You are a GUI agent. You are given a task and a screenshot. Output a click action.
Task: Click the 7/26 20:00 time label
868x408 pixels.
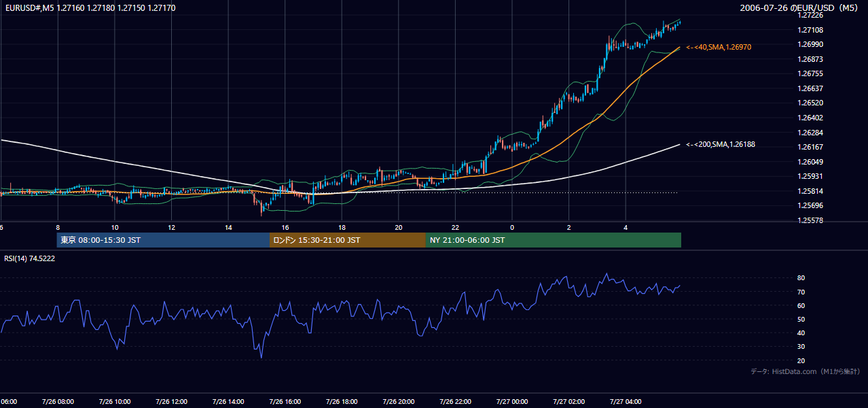(x=398, y=401)
